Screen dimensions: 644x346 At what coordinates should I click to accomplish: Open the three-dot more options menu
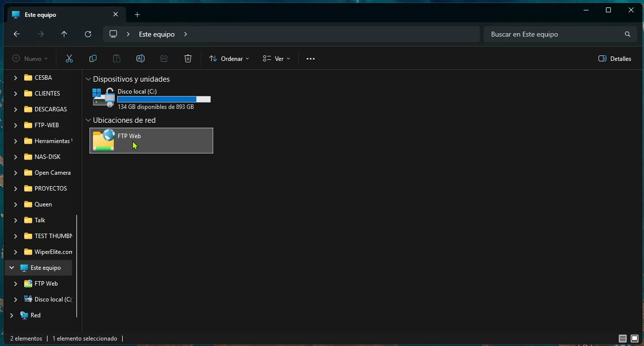click(x=311, y=58)
